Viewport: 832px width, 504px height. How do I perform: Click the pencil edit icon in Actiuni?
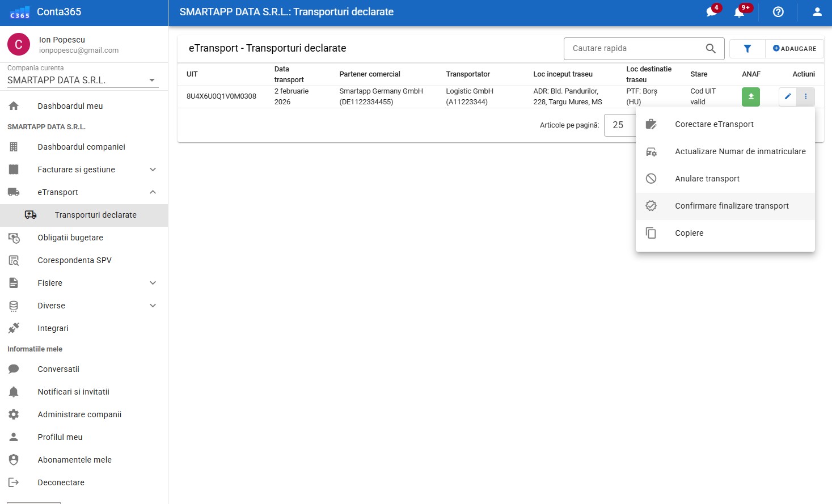click(x=787, y=96)
